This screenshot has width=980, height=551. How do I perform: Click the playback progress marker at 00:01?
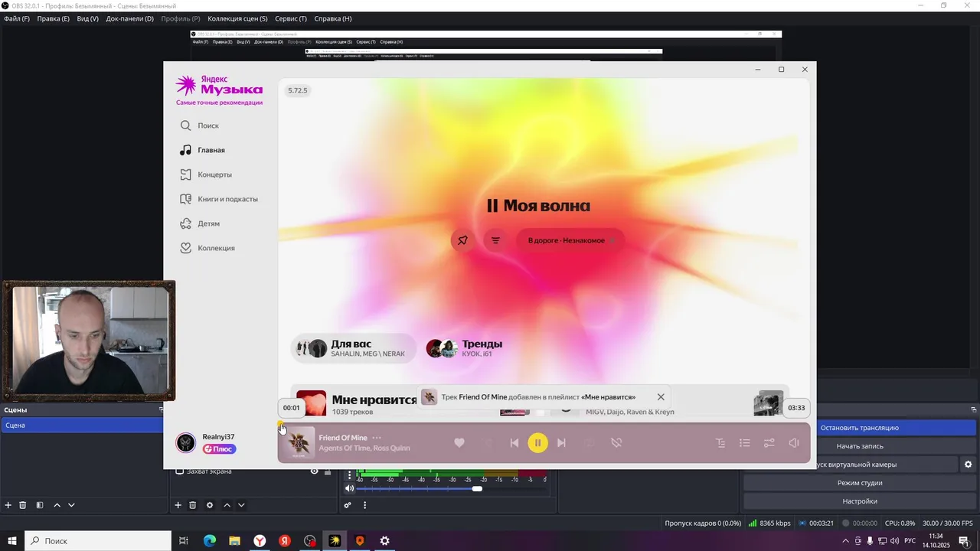(281, 423)
